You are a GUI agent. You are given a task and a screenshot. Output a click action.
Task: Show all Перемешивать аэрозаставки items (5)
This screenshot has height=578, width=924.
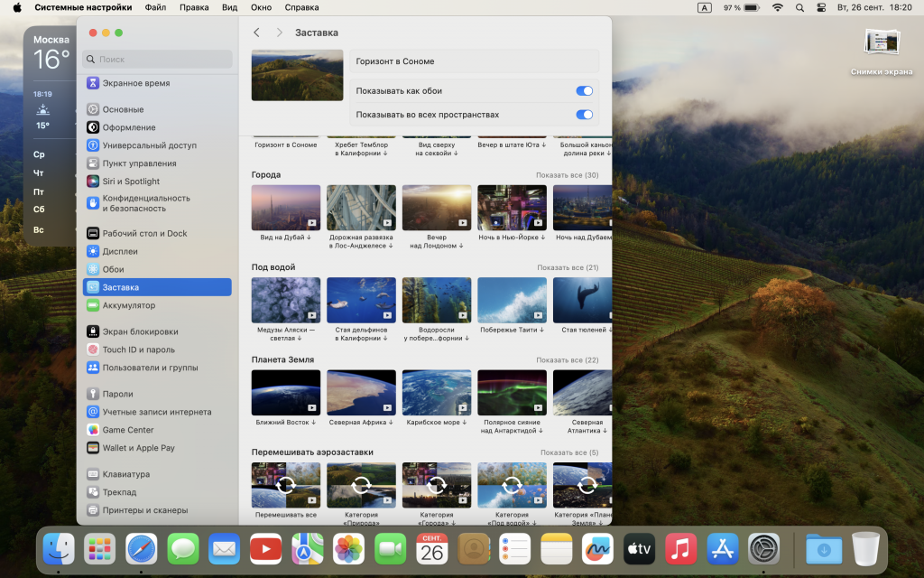click(x=568, y=452)
